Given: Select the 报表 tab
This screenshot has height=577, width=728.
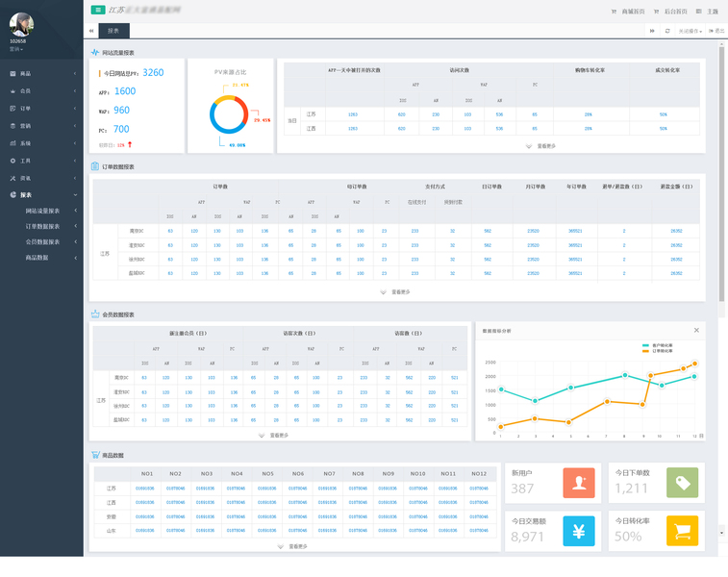Looking at the screenshot, I should 113,31.
